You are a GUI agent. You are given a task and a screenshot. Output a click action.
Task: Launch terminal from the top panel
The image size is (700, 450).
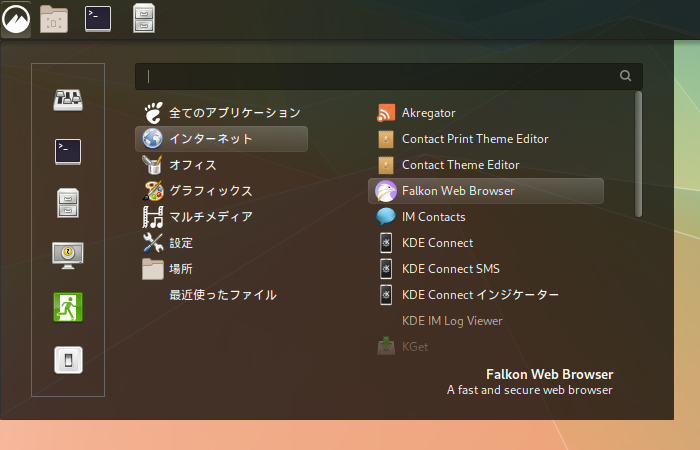pyautogui.click(x=98, y=19)
